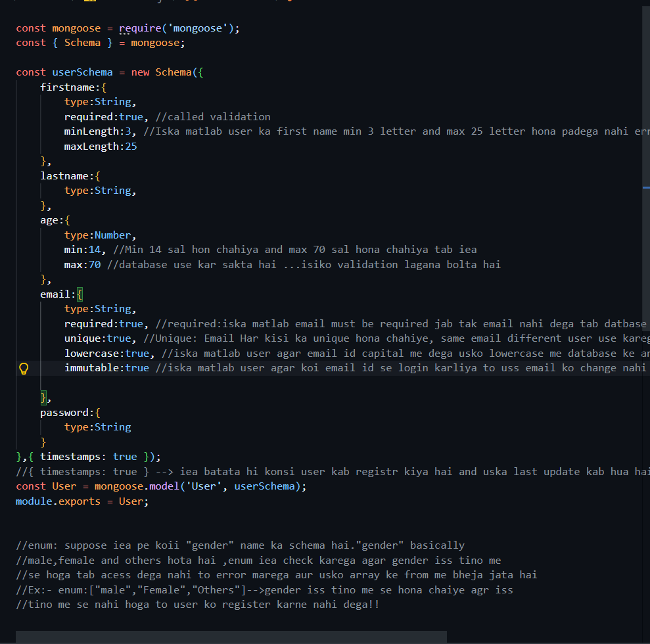The height and width of the screenshot is (644, 650).
Task: Click the '//required:iska matlab email' comment
Action: [x=401, y=324]
